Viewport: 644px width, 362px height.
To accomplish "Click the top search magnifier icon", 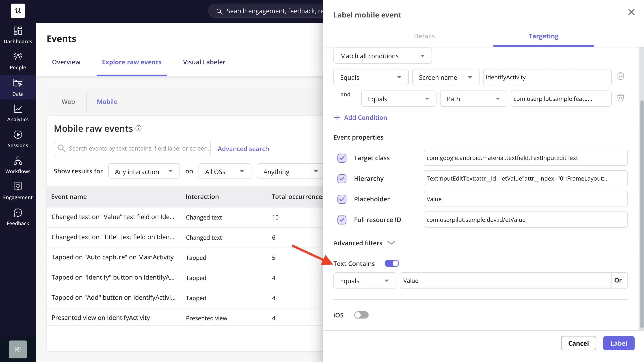I will (x=219, y=11).
